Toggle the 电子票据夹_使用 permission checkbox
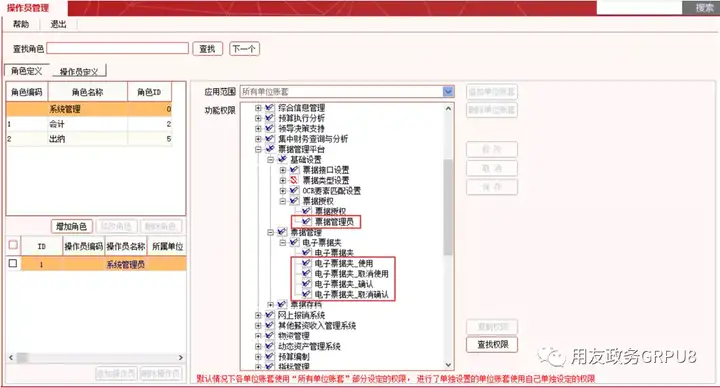Screen dimensions: 720x388 (306, 263)
